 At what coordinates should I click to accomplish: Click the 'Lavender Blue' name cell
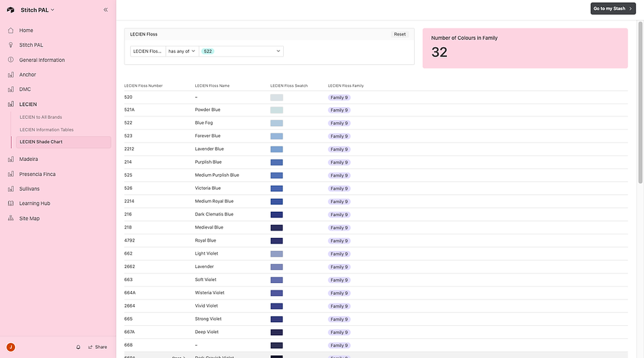coord(209,149)
